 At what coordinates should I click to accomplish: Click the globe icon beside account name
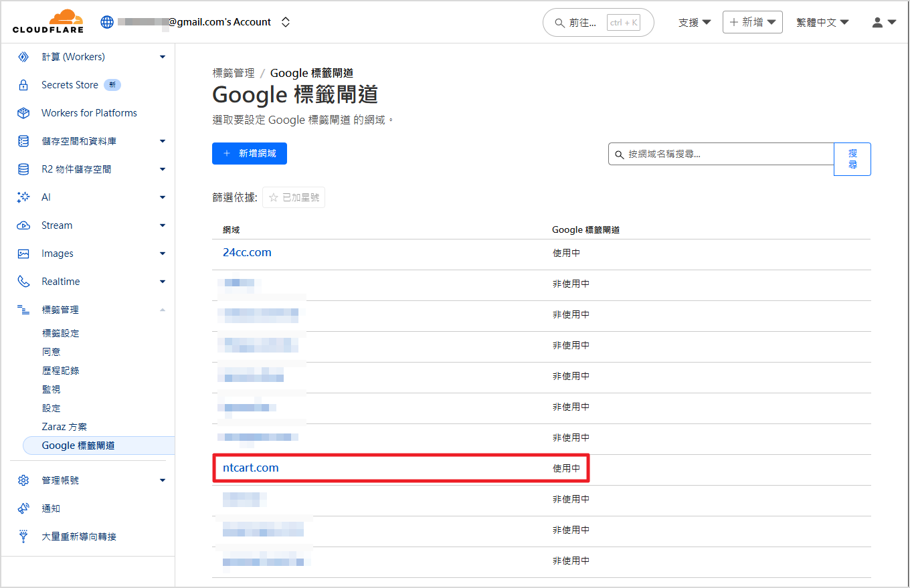click(x=107, y=22)
